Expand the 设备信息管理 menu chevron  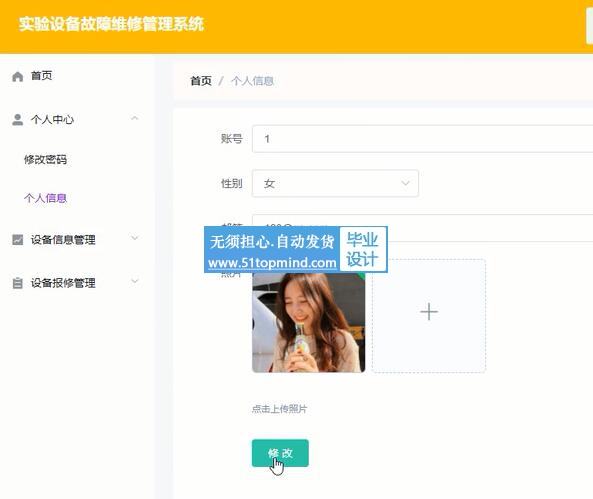135,238
